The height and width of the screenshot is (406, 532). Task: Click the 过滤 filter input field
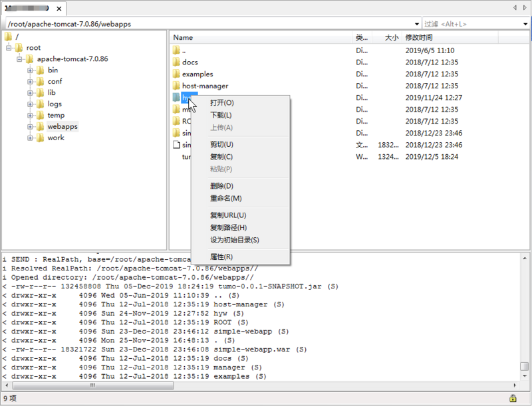(x=472, y=24)
